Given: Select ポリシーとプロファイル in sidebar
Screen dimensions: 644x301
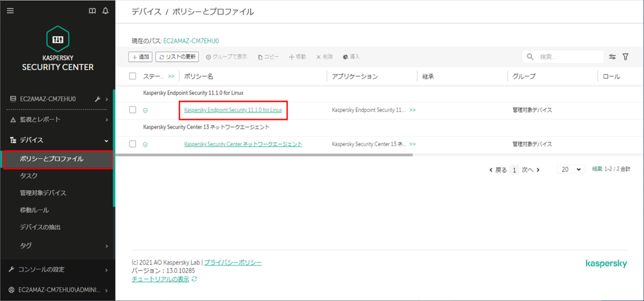Looking at the screenshot, I should [x=57, y=159].
